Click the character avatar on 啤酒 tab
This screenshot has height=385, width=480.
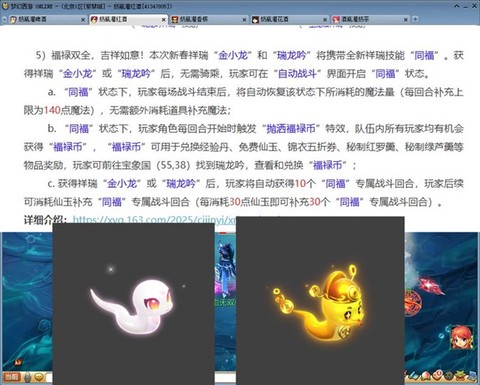(13, 20)
